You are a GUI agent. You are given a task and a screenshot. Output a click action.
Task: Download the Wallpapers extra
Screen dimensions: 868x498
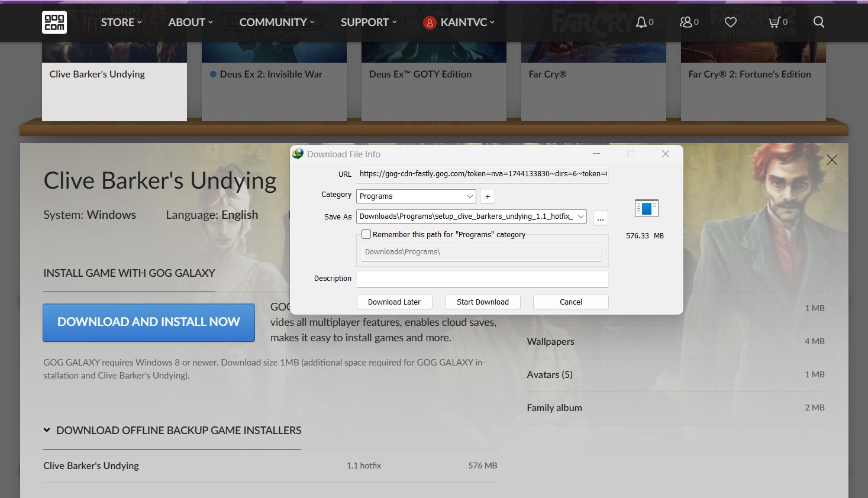point(676,342)
